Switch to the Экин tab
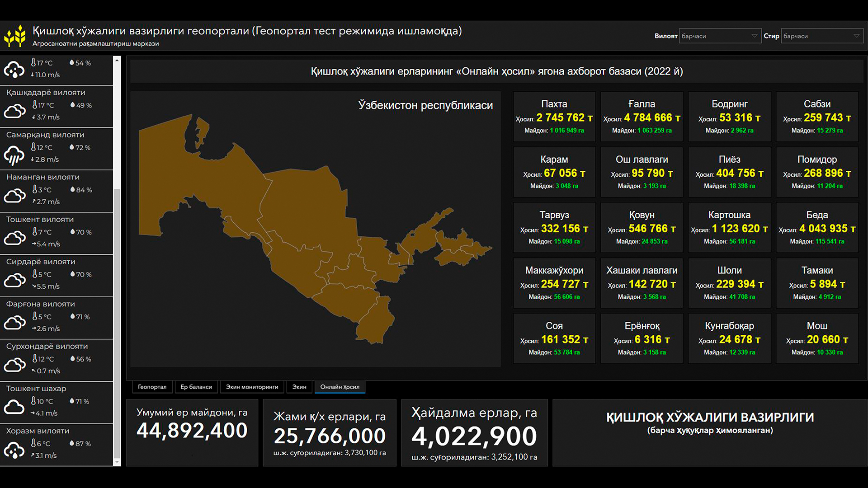This screenshot has height=488, width=868. coord(299,387)
